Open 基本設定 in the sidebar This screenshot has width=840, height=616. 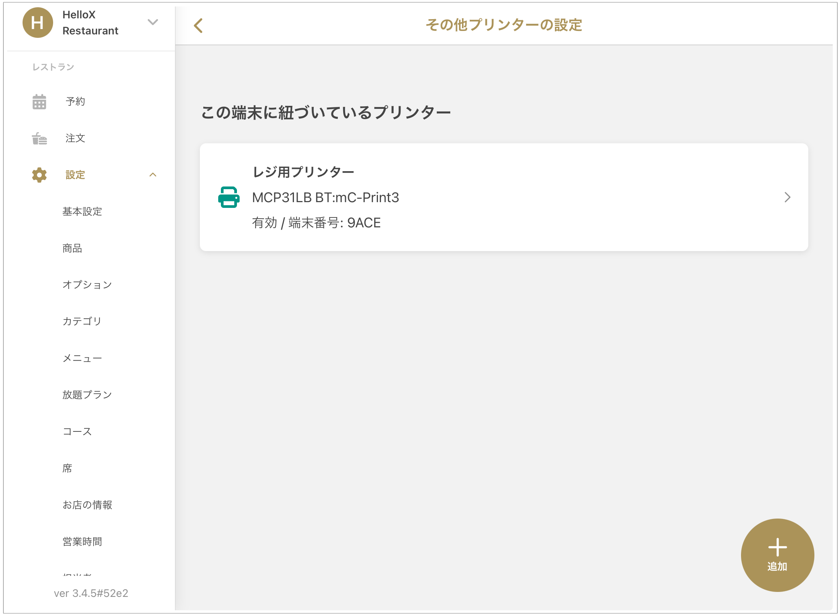click(x=82, y=211)
